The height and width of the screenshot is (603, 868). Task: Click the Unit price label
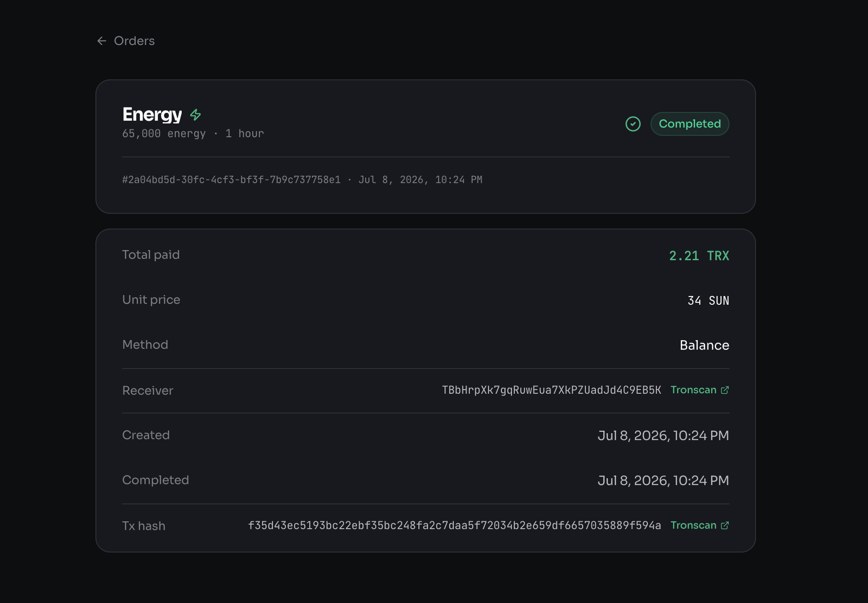click(x=151, y=300)
